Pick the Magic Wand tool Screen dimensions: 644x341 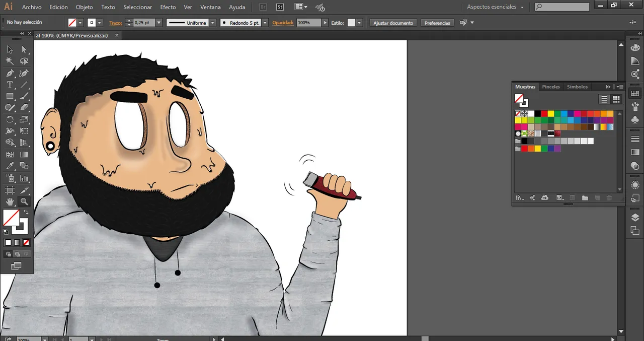[10, 61]
